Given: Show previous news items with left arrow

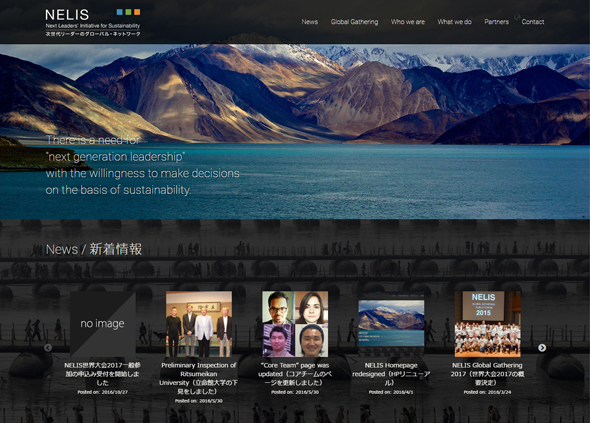Looking at the screenshot, I should [48, 348].
